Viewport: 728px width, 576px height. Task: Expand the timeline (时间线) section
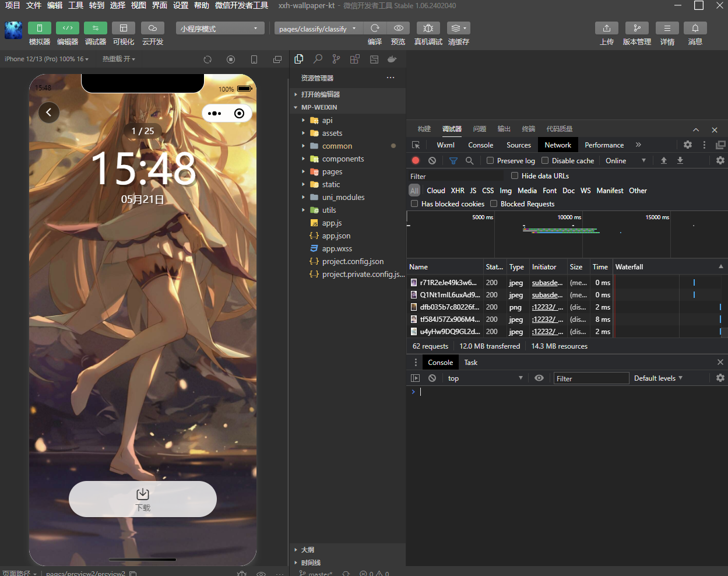tap(347, 563)
